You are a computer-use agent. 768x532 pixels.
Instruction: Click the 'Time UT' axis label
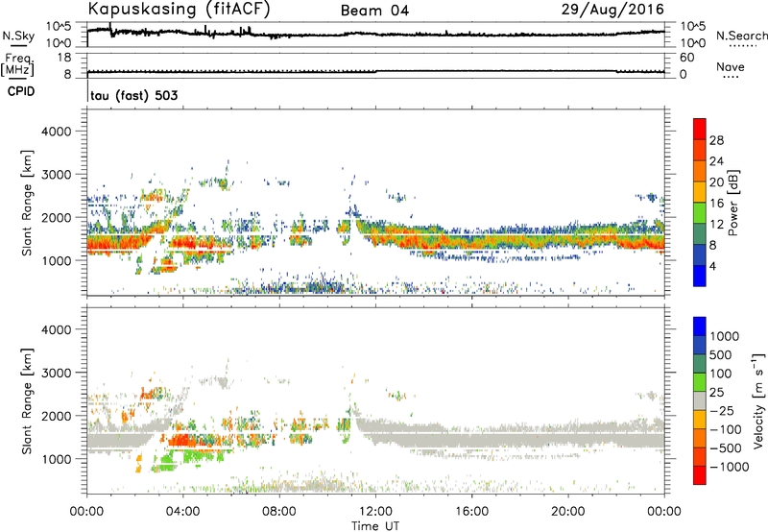[375, 526]
